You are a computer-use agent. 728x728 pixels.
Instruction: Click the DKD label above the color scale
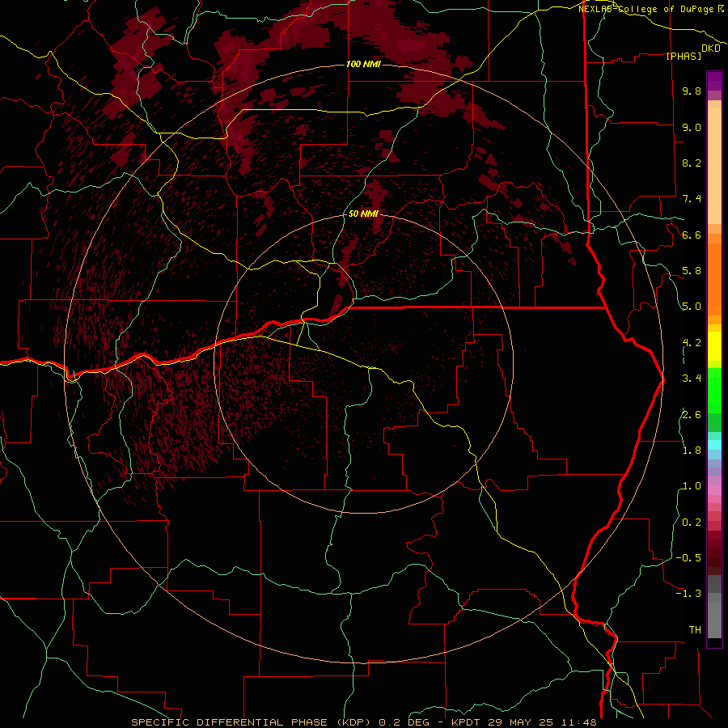tap(710, 49)
